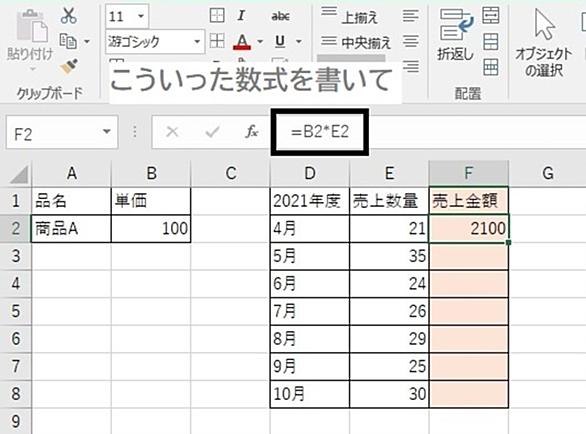Select row 1 header
Screen dimensions: 586x434
[16, 201]
